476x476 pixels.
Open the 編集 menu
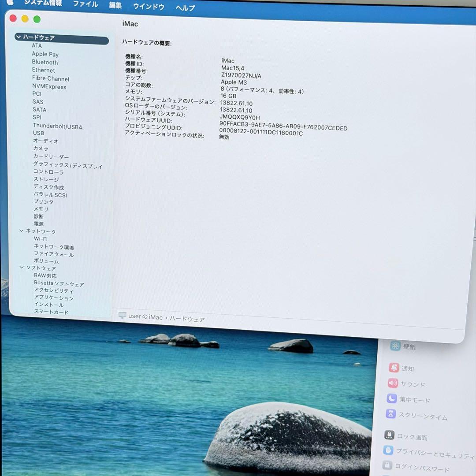point(115,5)
